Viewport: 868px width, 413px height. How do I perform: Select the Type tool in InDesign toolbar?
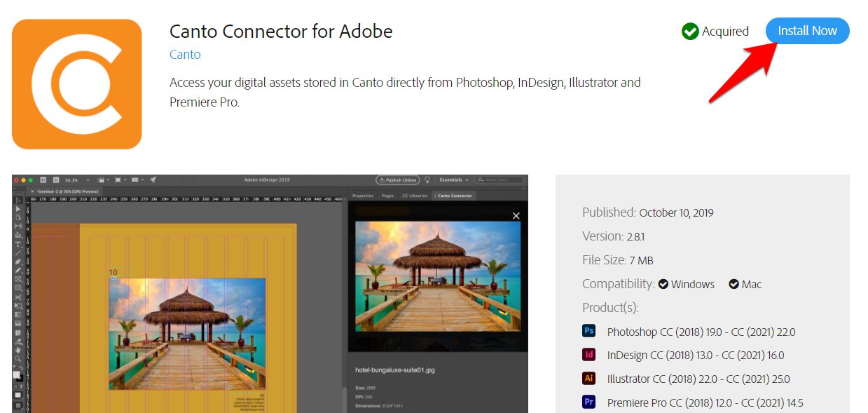point(18,245)
